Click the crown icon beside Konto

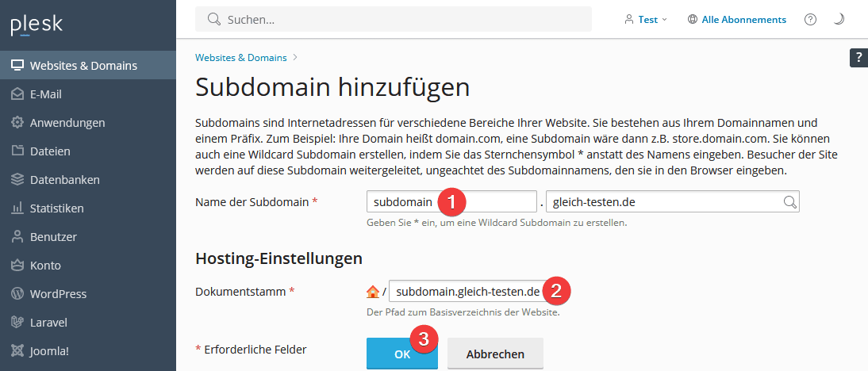pos(17,266)
